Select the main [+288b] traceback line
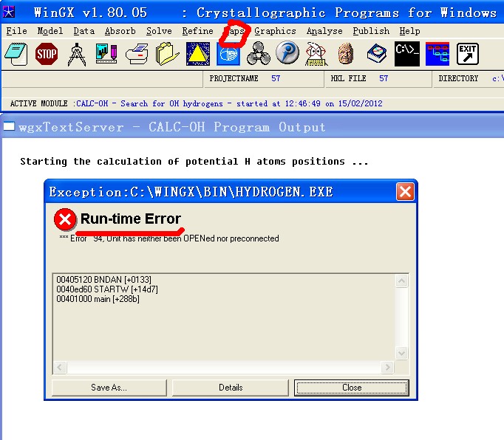 (x=98, y=299)
